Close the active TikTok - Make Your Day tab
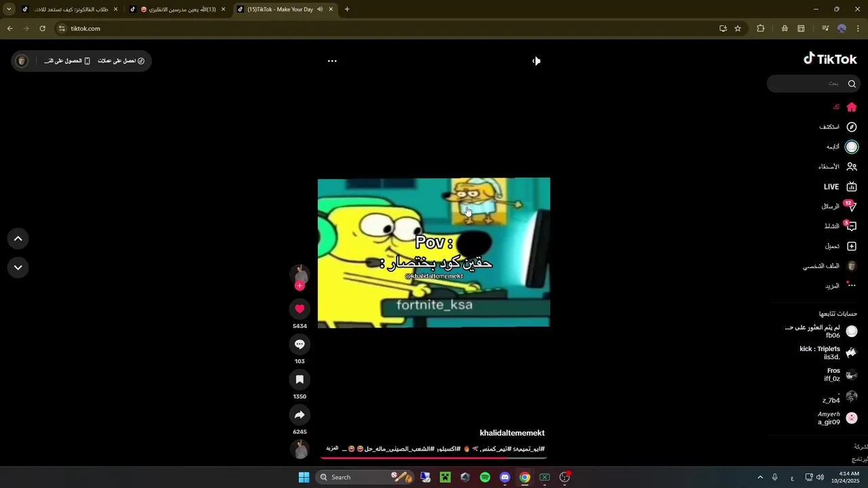868x488 pixels. click(331, 9)
